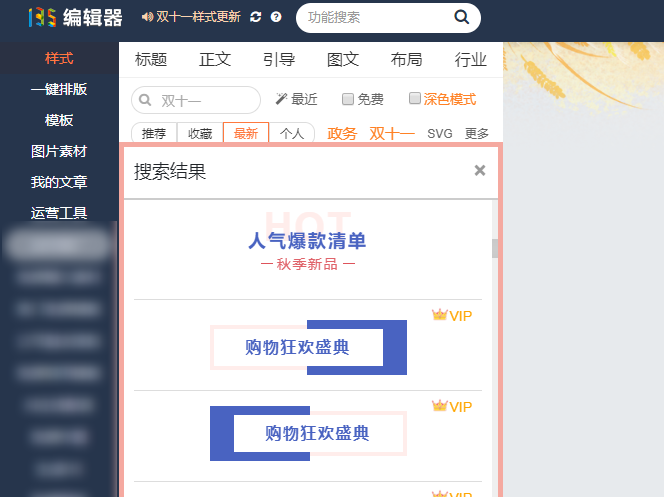Click the 搜索结果 heading text
664x497 pixels.
tap(170, 171)
